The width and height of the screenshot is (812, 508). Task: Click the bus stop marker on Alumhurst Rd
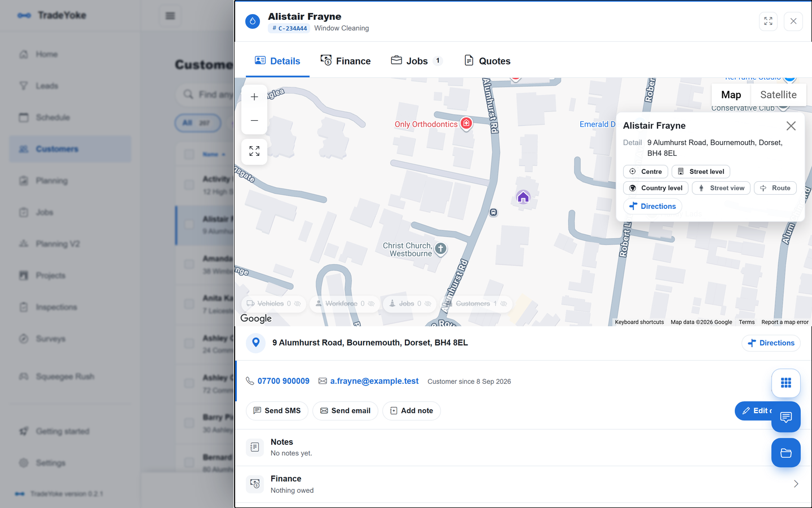(x=493, y=212)
